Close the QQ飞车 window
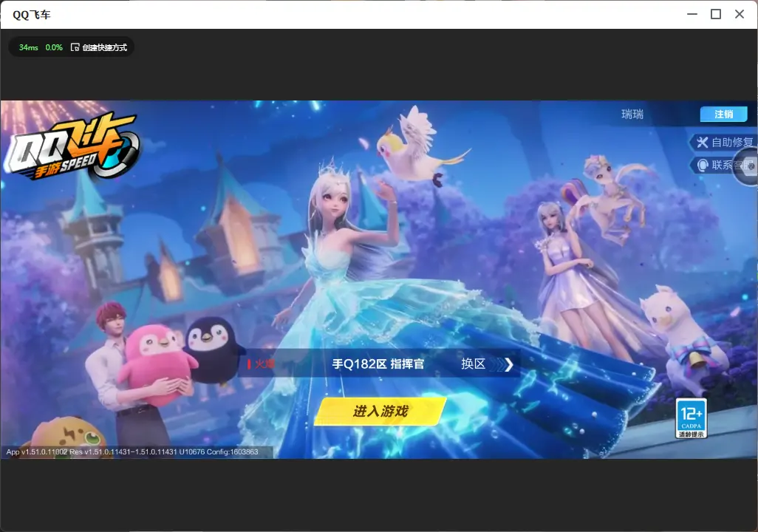 pos(740,14)
